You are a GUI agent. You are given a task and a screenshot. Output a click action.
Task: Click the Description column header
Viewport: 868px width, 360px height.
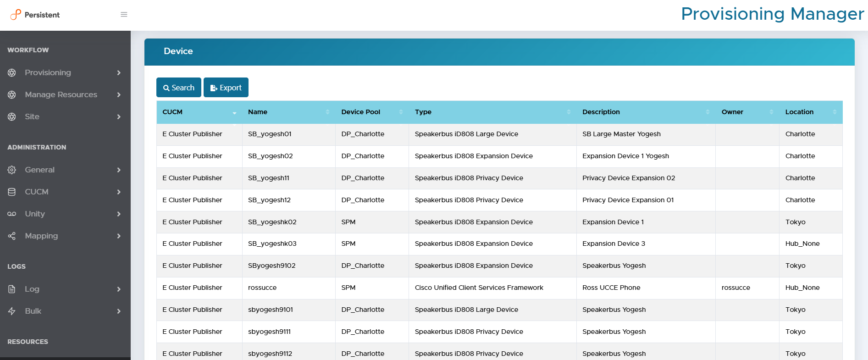[646, 112]
